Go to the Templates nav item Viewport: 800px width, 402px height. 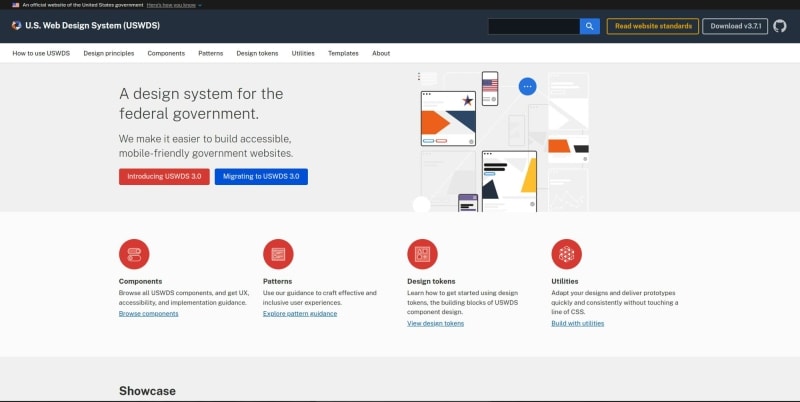click(x=343, y=53)
